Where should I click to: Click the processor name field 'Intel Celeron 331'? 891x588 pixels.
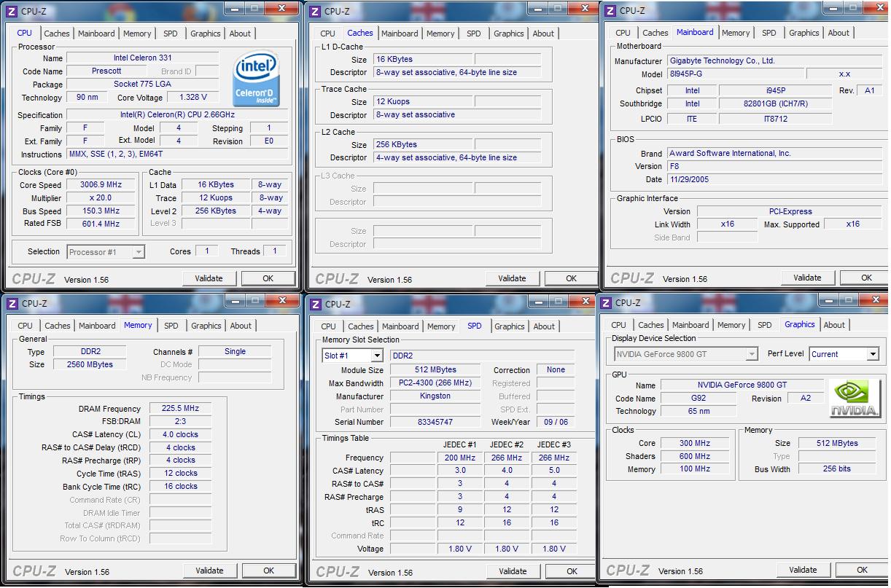(142, 58)
